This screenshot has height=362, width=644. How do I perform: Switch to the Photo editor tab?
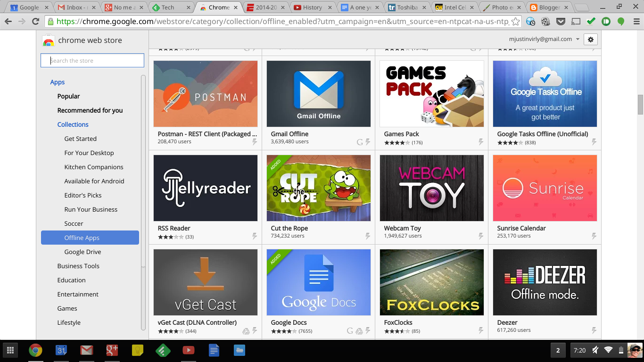pyautogui.click(x=501, y=8)
